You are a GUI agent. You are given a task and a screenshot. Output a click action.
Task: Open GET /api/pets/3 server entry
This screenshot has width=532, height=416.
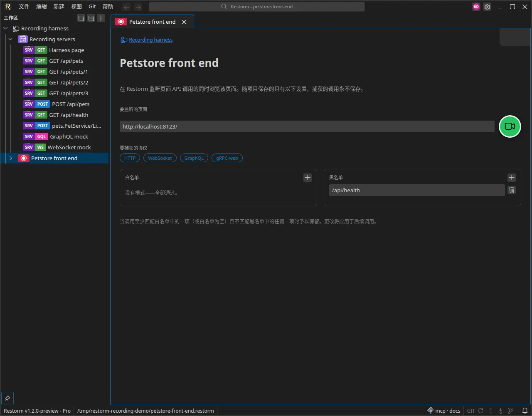coord(54,93)
